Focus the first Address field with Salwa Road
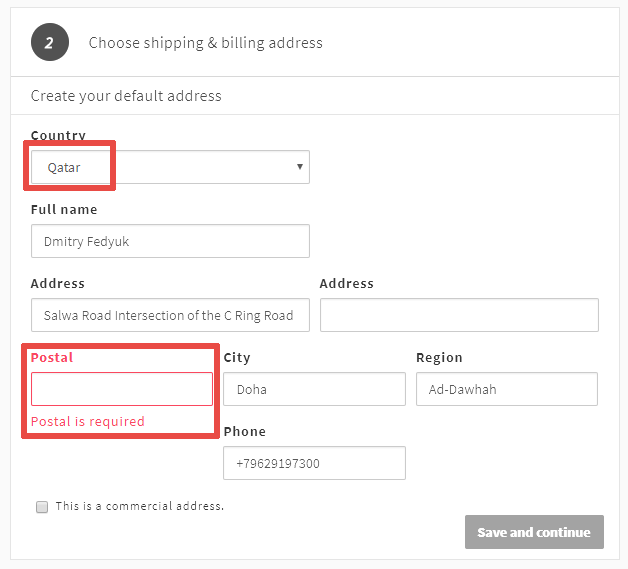This screenshot has width=628, height=569. tap(170, 315)
